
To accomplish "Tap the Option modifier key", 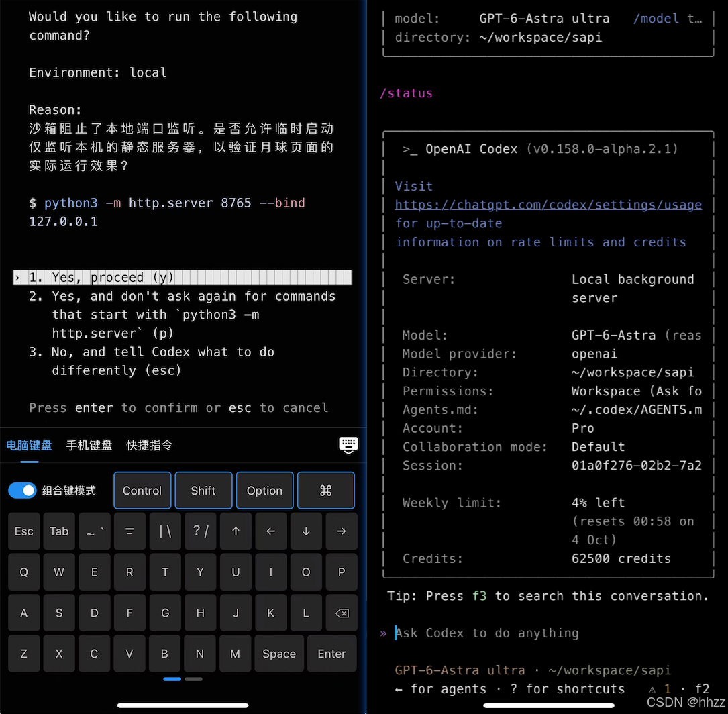I will (264, 491).
